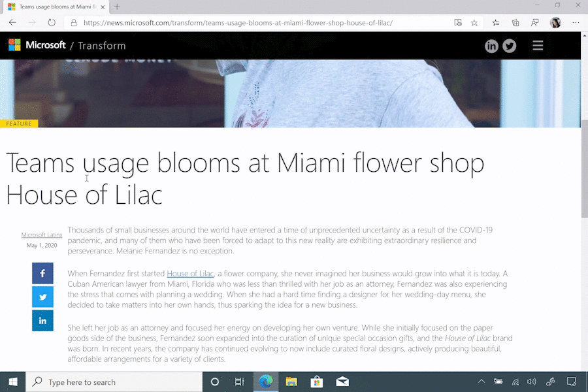Open the browser Settings and more menu
The width and height of the screenshot is (588, 392).
point(576,22)
